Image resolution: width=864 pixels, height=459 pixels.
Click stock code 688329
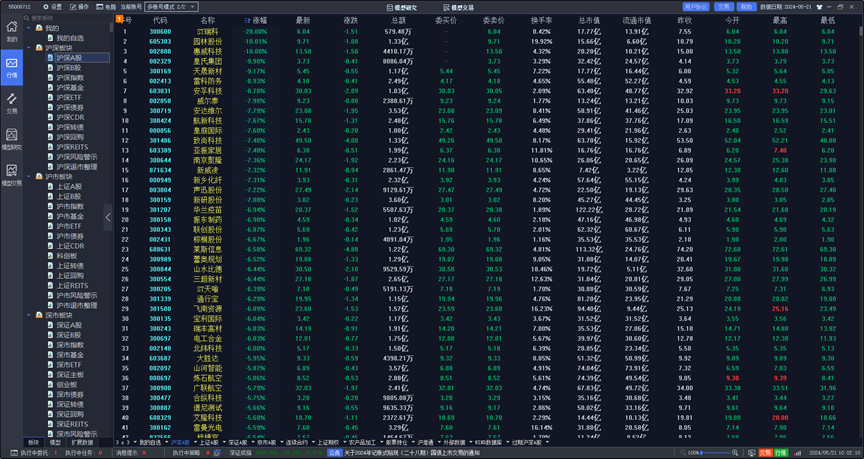coord(160,418)
